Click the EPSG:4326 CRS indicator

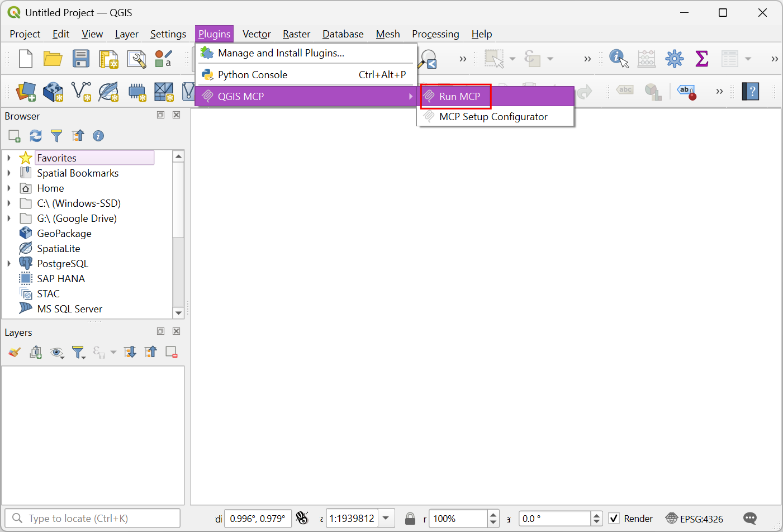point(694,519)
